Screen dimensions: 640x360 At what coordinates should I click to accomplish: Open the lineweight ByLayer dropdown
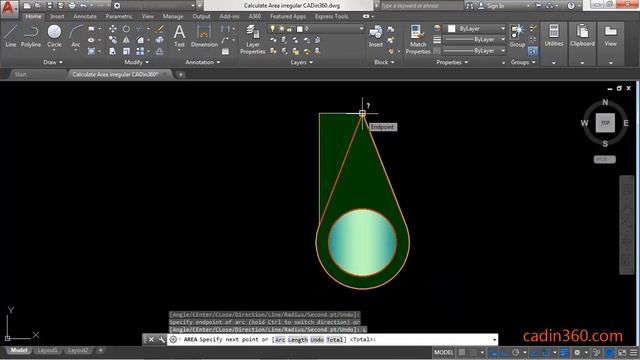pos(474,40)
